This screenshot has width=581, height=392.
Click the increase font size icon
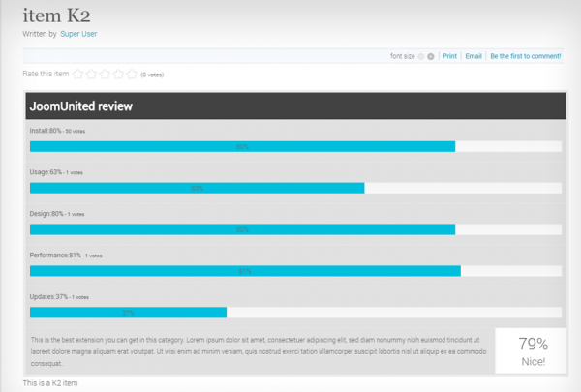(x=431, y=57)
